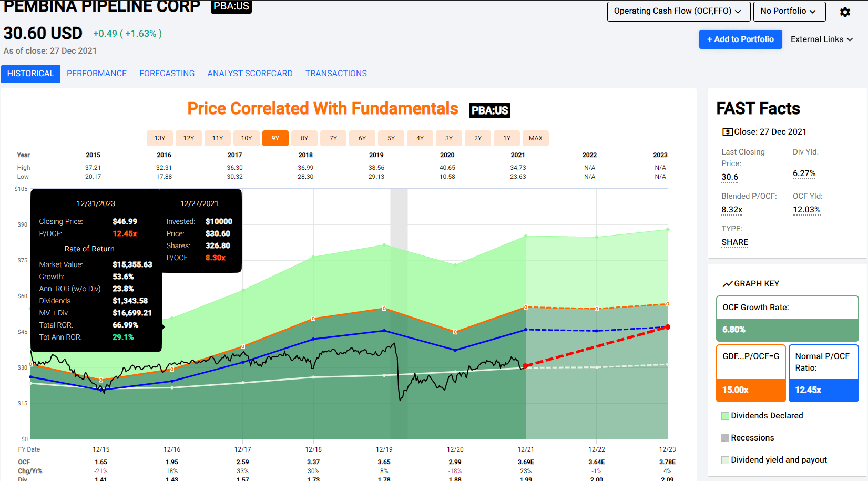Toggle Dividend yield and payout legend
This screenshot has width=868, height=481.
[726, 460]
